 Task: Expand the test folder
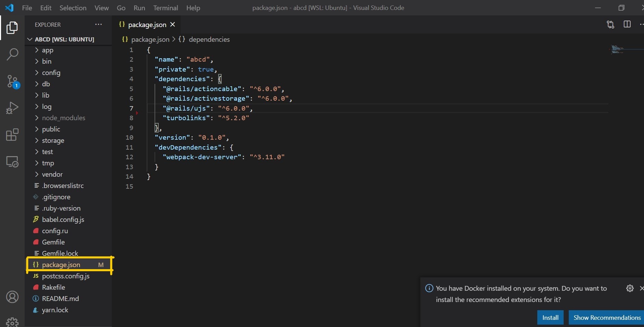coord(68,152)
